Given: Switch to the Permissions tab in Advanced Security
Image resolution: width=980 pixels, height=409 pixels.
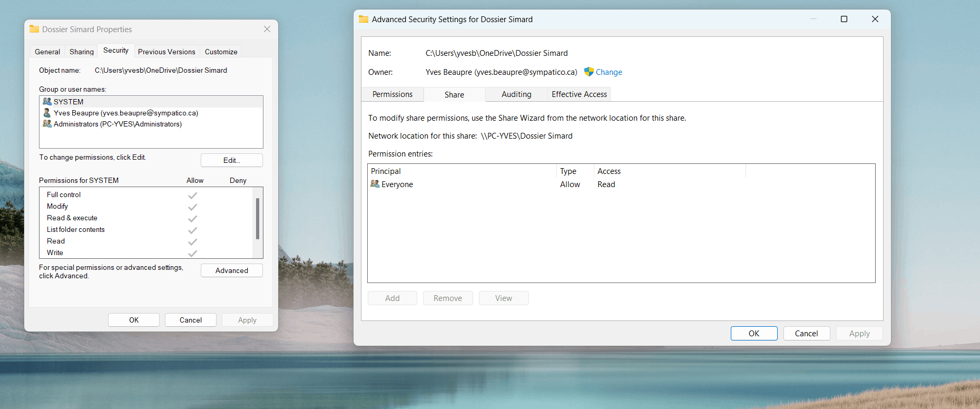Looking at the screenshot, I should point(393,94).
